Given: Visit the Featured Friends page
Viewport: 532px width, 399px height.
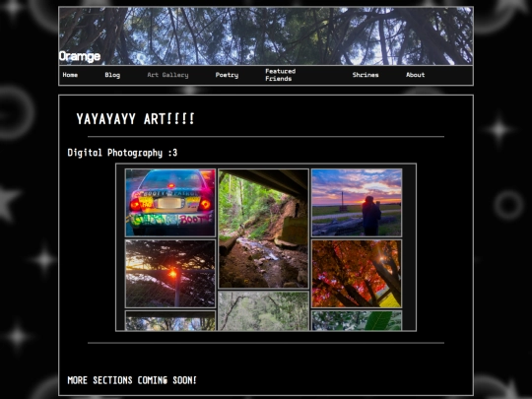Looking at the screenshot, I should tap(280, 75).
